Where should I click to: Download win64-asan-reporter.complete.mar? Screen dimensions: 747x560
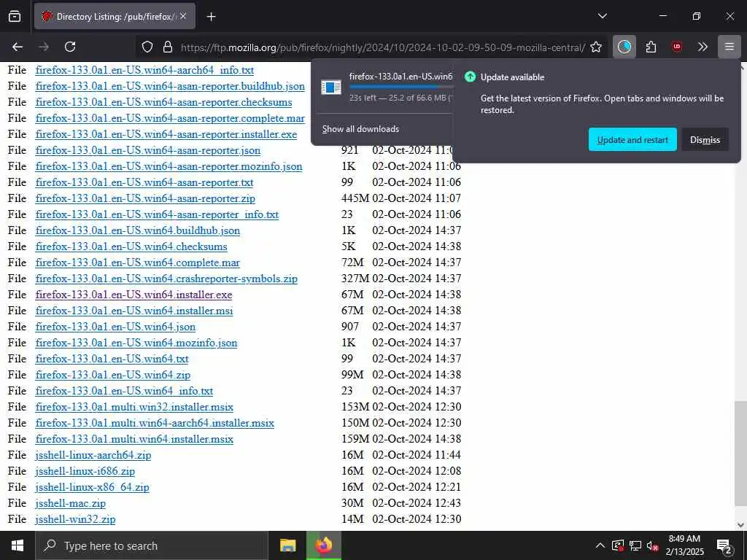coord(170,118)
